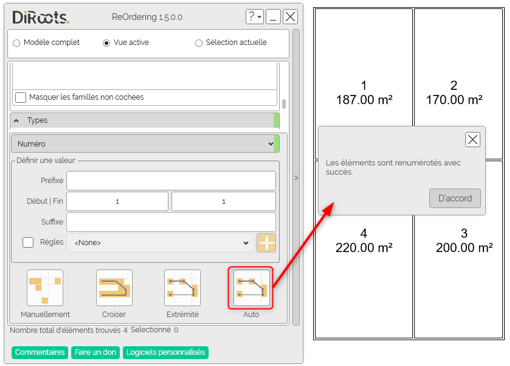The height and width of the screenshot is (366, 510).
Task: Click the main panel vertical scrollbar
Action: click(x=296, y=177)
